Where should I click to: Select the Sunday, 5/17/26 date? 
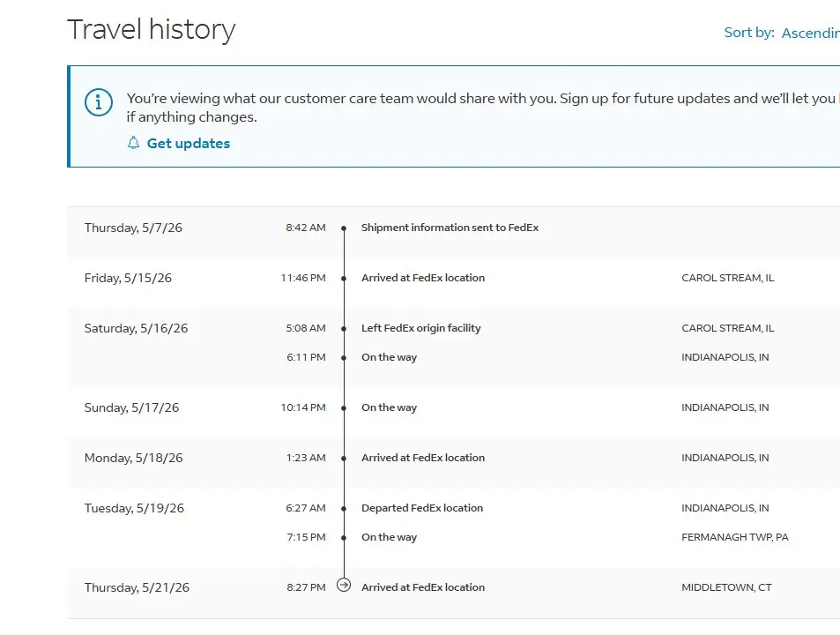131,407
